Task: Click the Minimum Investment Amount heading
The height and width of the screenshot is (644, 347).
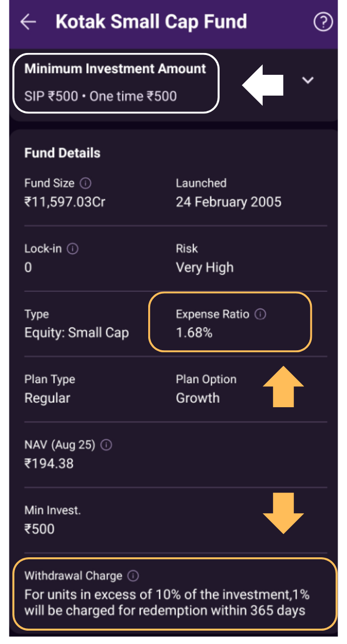Action: 115,69
